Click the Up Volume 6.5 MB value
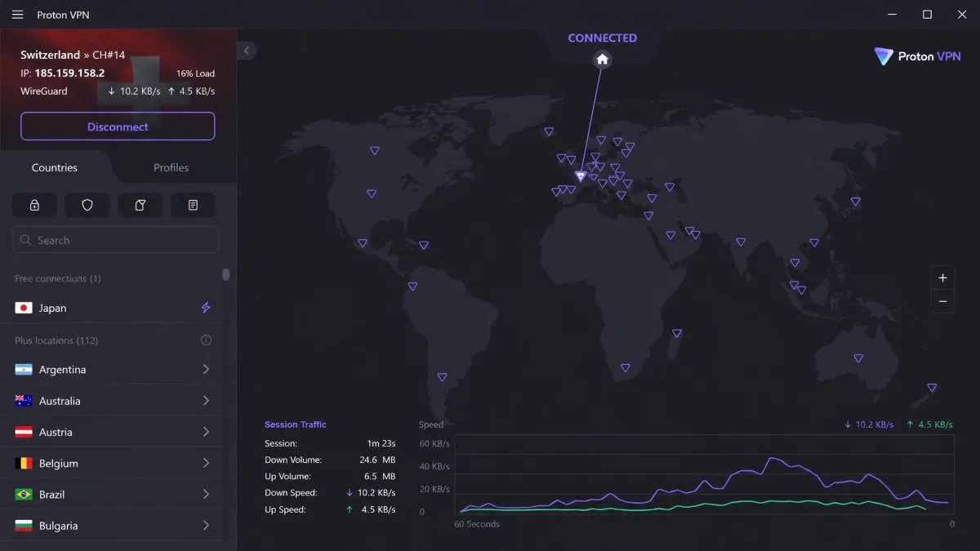This screenshot has width=980, height=551. (x=379, y=477)
